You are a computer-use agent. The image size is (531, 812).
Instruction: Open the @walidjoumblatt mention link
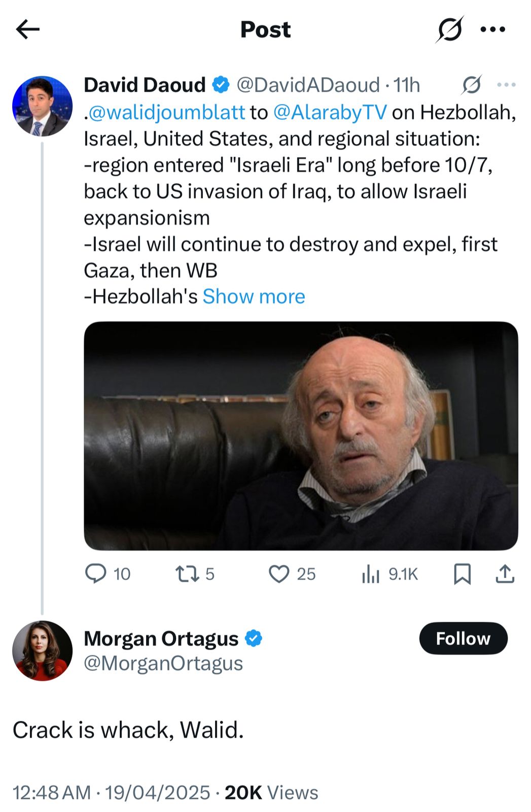[167, 112]
